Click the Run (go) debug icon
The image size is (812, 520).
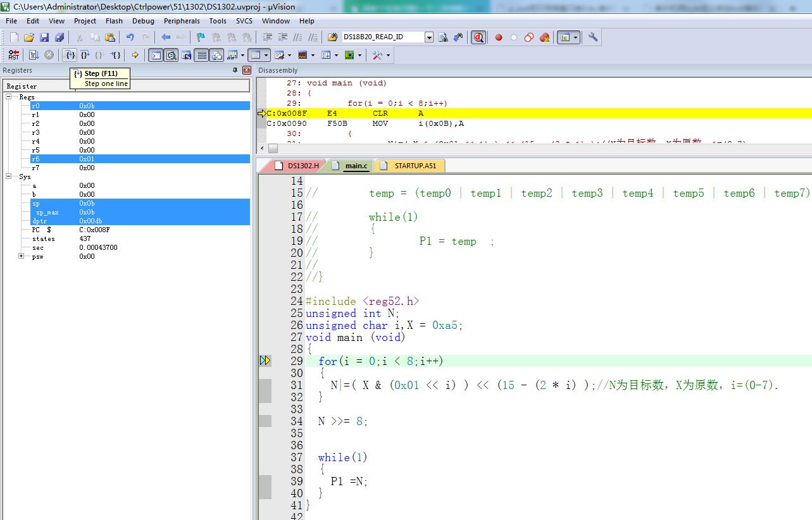[34, 55]
